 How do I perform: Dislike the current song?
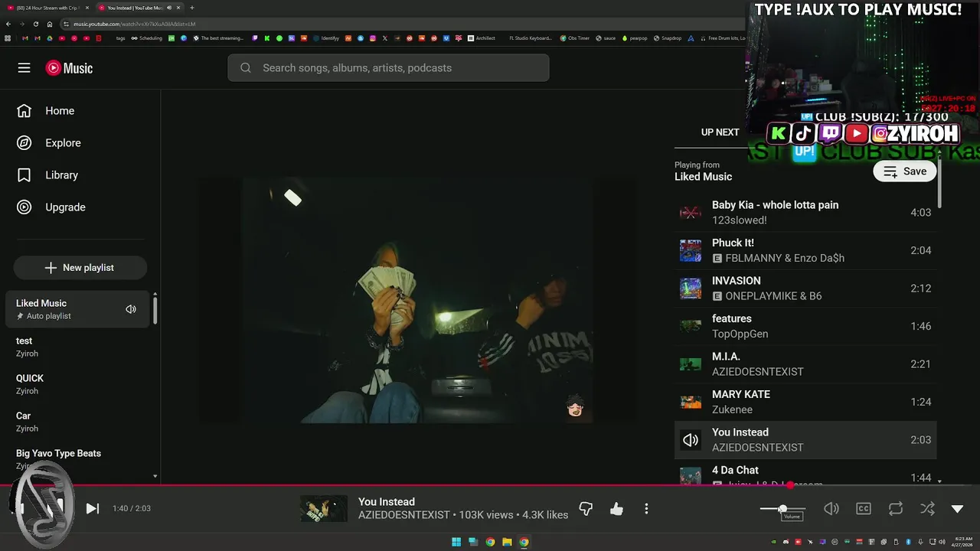586,509
